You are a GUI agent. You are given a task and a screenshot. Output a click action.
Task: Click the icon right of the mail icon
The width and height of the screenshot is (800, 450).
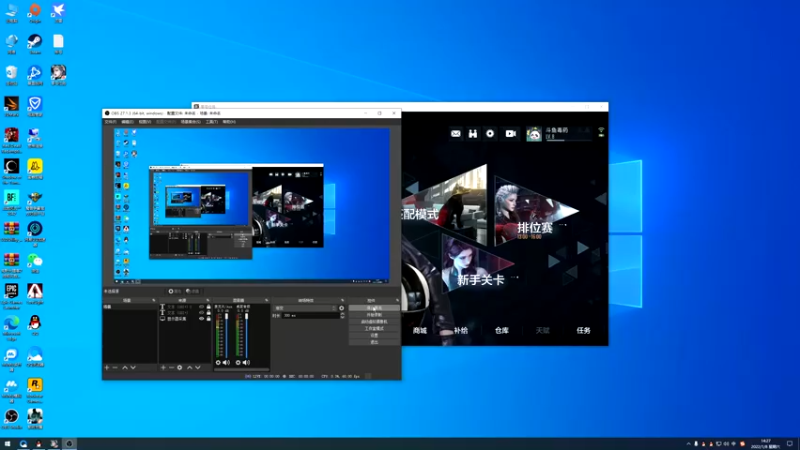(x=473, y=134)
